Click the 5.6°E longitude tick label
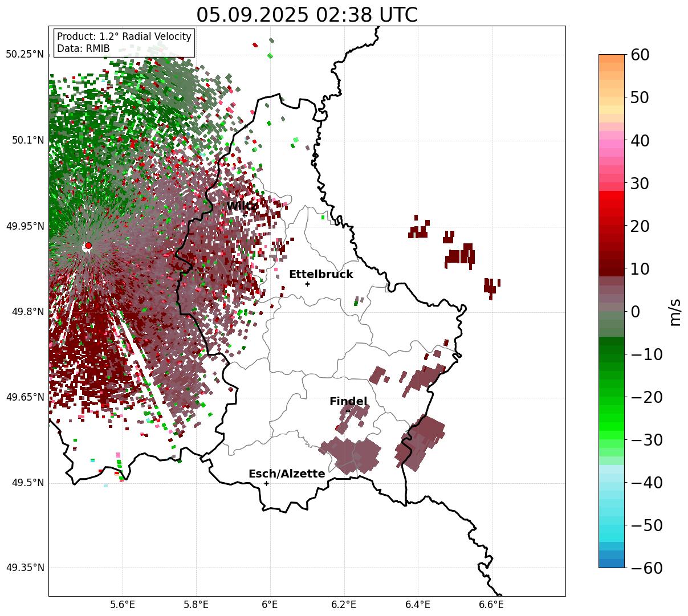 coord(122,605)
